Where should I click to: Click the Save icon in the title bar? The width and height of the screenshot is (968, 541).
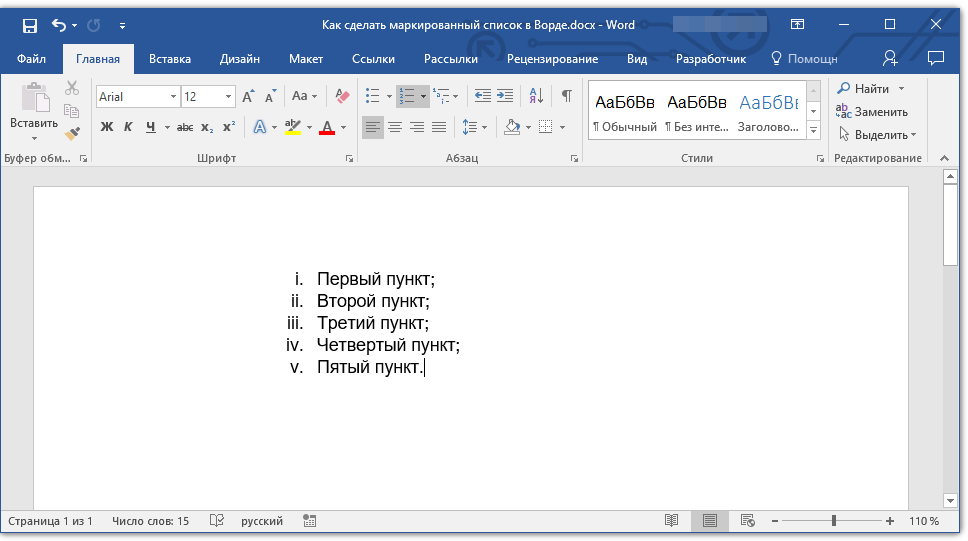coord(30,25)
